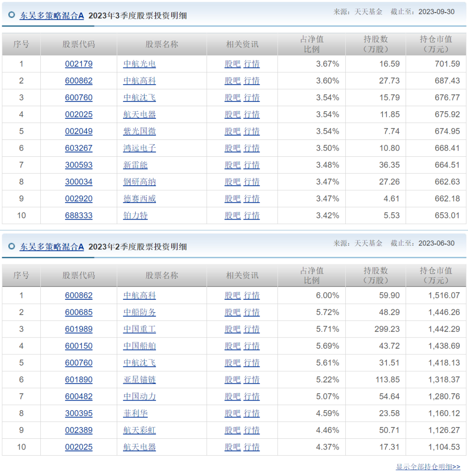The width and height of the screenshot is (468, 476).
Task: Open 股吧 for 中航光电 row
Action: click(x=232, y=64)
